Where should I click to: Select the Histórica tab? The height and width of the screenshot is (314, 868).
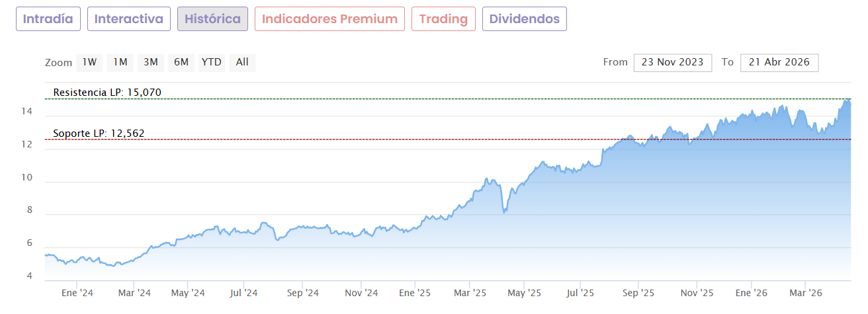(x=213, y=19)
